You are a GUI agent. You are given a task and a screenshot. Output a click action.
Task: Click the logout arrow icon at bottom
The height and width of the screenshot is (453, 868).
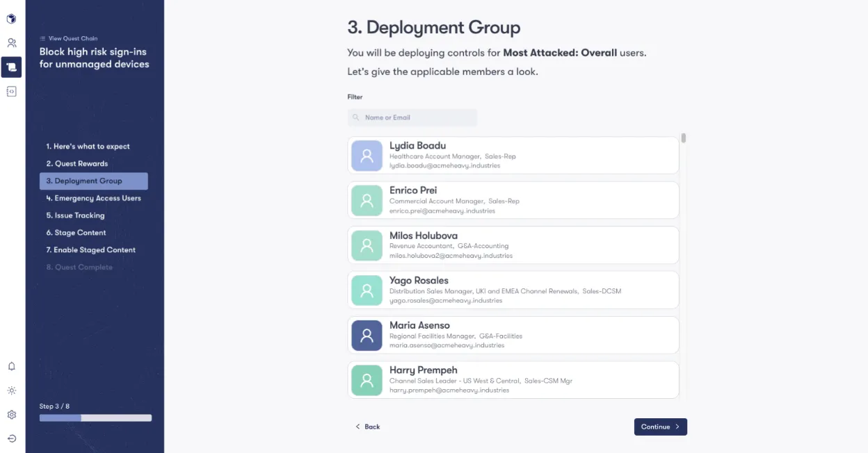11,438
